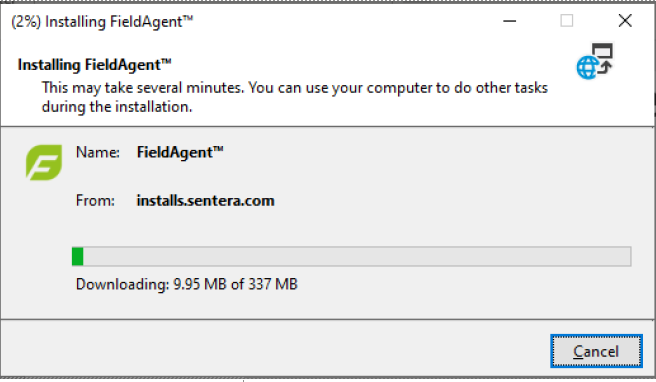Close the installer with the X icon

[625, 21]
